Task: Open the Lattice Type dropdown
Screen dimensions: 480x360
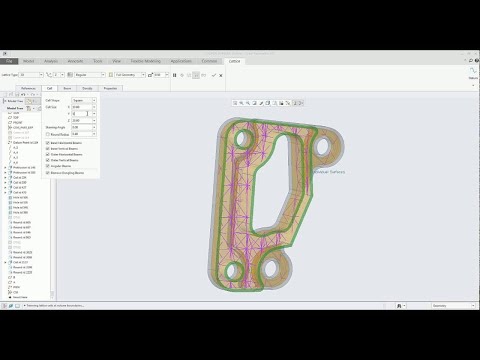Action: pyautogui.click(x=31, y=75)
